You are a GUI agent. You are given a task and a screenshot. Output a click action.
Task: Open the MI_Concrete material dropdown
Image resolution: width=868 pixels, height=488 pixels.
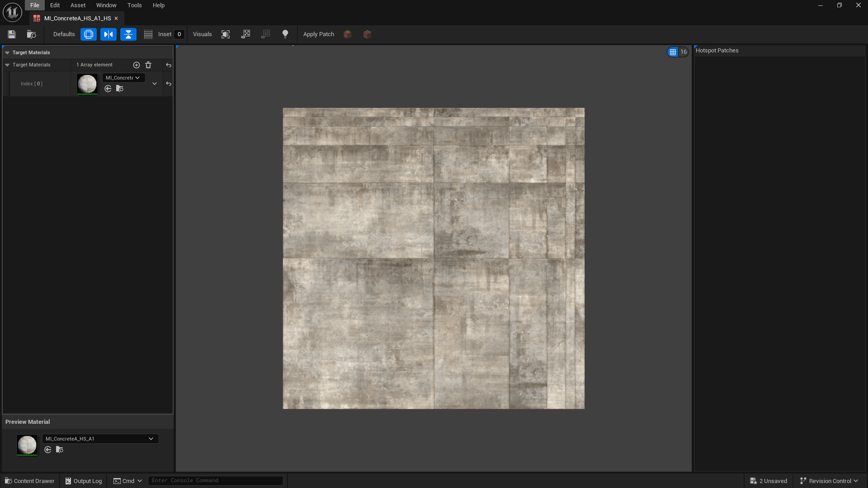pyautogui.click(x=123, y=78)
